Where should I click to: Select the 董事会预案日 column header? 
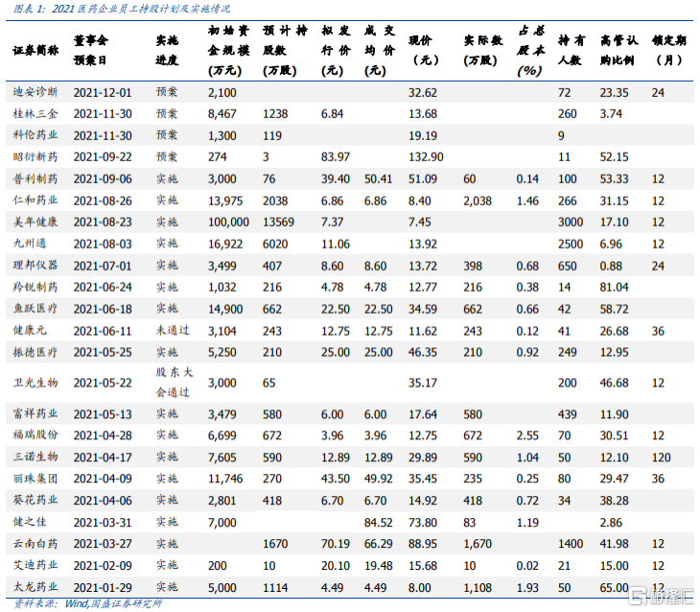tap(91, 50)
